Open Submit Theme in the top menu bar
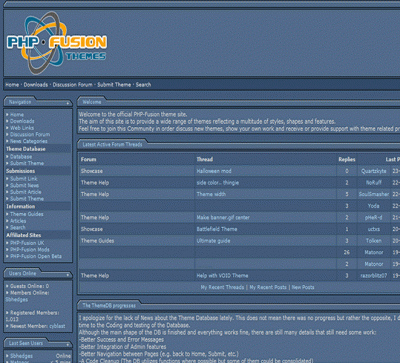400x363 pixels. (114, 85)
